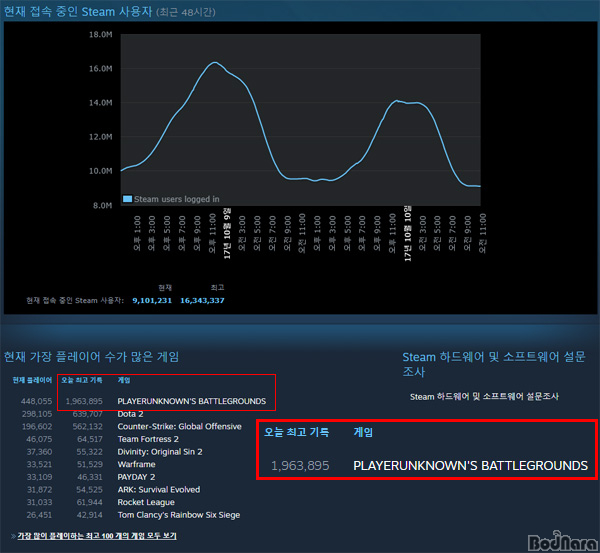This screenshot has height=553, width=600.
Task: Click the 33,521 players value
Action: [39, 465]
